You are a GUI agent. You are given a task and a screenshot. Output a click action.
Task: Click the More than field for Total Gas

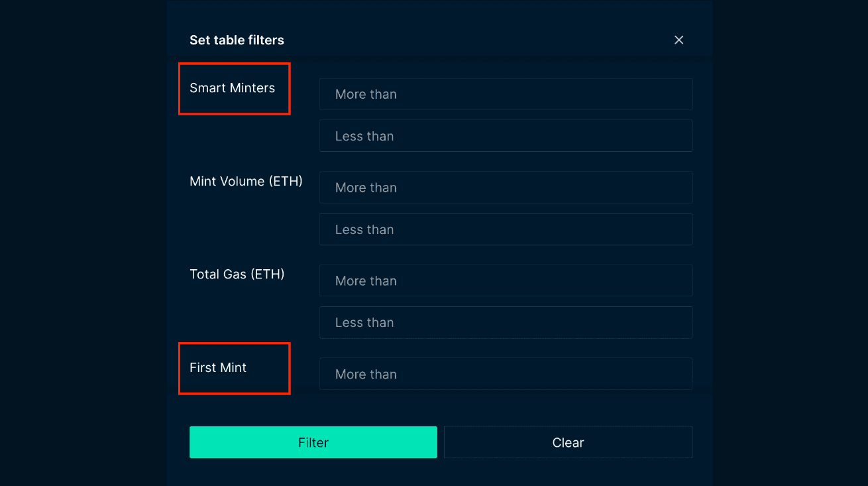coord(506,280)
